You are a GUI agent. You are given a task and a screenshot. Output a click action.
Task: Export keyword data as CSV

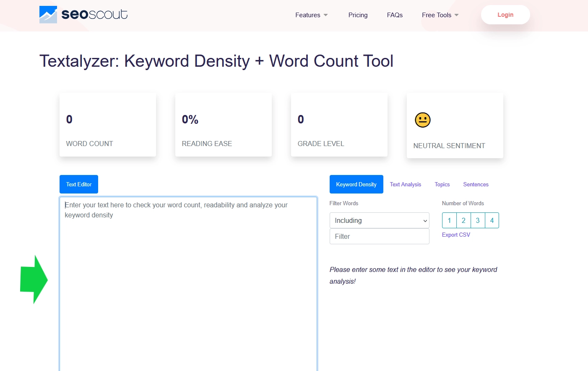coord(456,235)
